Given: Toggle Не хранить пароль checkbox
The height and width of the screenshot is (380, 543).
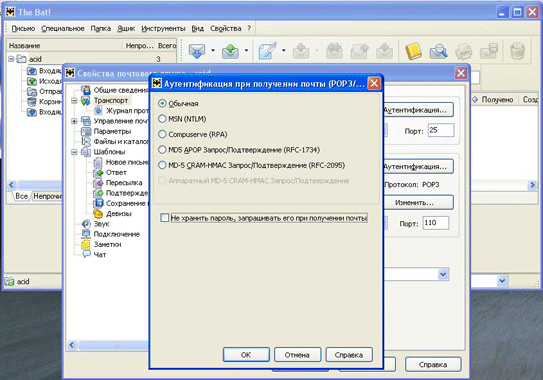Looking at the screenshot, I should coord(165,218).
